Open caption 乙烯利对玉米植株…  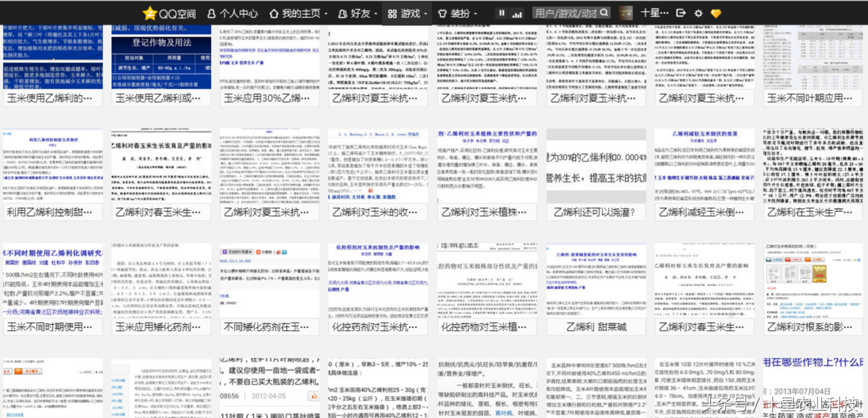pyautogui.click(x=484, y=212)
